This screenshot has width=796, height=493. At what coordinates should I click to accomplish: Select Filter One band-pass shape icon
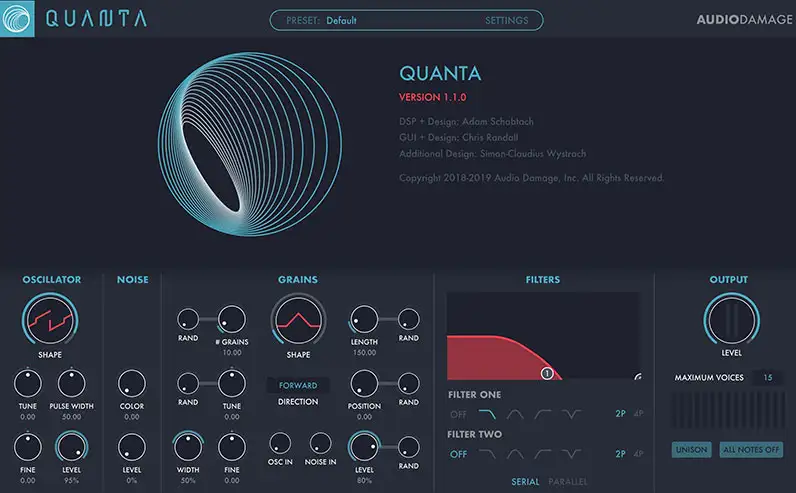point(515,414)
